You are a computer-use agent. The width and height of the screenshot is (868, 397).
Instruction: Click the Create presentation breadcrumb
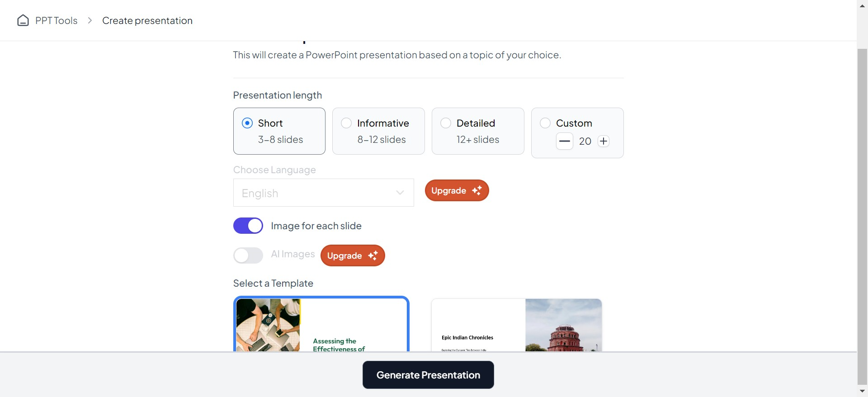point(147,21)
